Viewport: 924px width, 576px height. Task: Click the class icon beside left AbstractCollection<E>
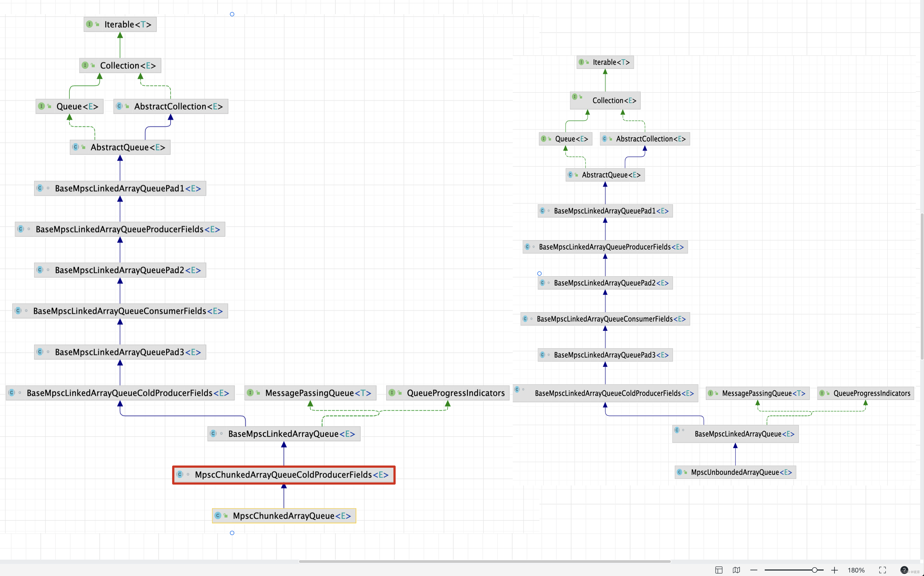click(119, 106)
